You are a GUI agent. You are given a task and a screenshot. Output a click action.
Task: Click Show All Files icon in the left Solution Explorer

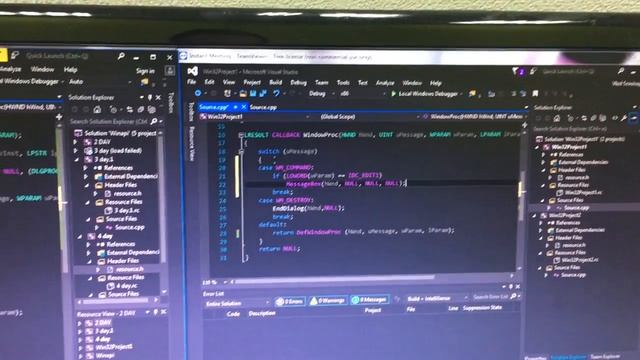click(x=151, y=109)
